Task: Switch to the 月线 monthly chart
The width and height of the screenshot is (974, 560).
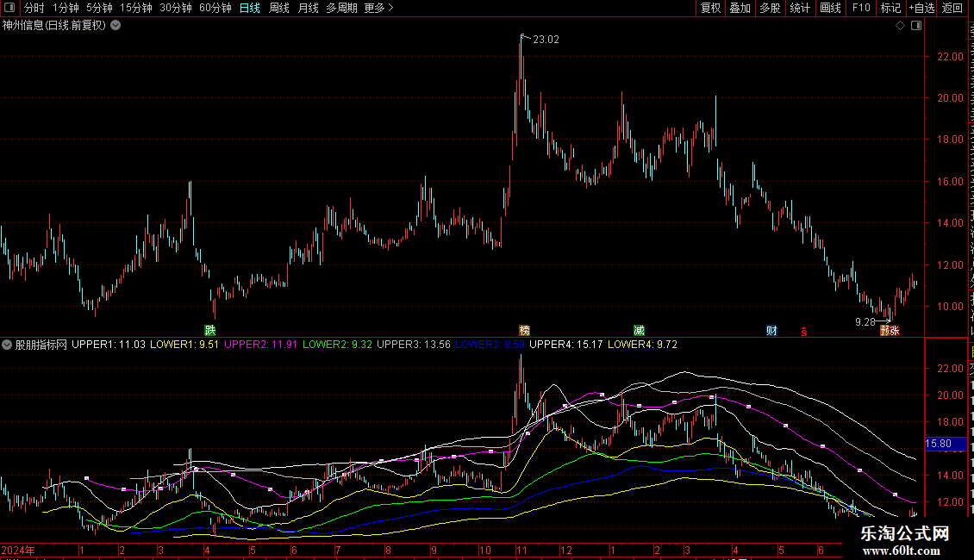Action: [308, 8]
